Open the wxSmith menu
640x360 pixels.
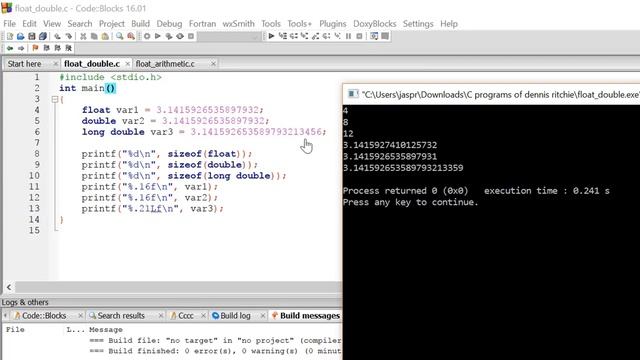pyautogui.click(x=238, y=24)
